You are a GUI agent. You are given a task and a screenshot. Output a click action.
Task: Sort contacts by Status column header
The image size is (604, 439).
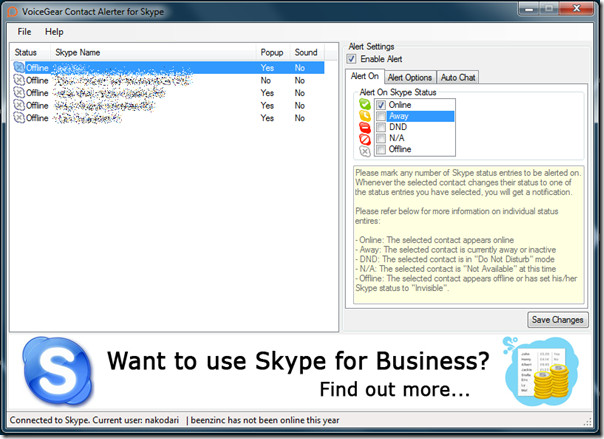tap(30, 52)
